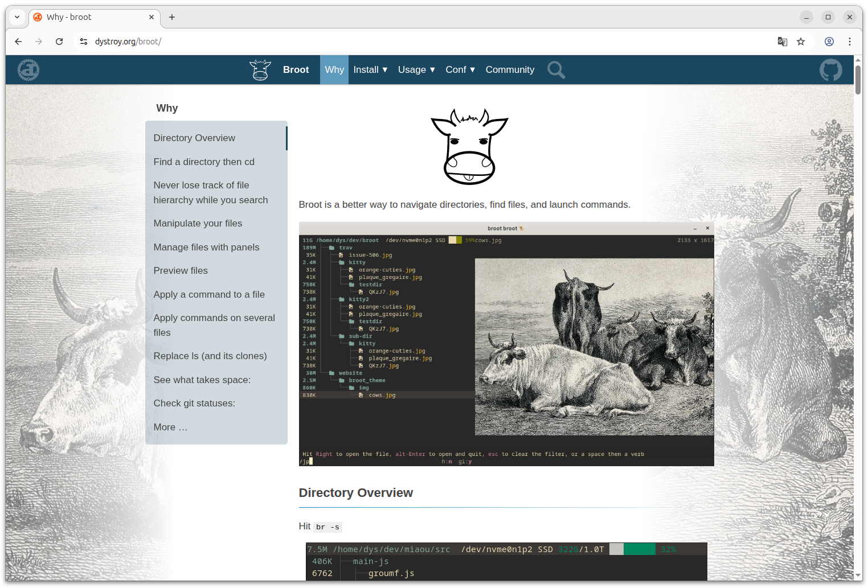The image size is (868, 588).
Task: Open a new browser tab
Action: pos(172,17)
